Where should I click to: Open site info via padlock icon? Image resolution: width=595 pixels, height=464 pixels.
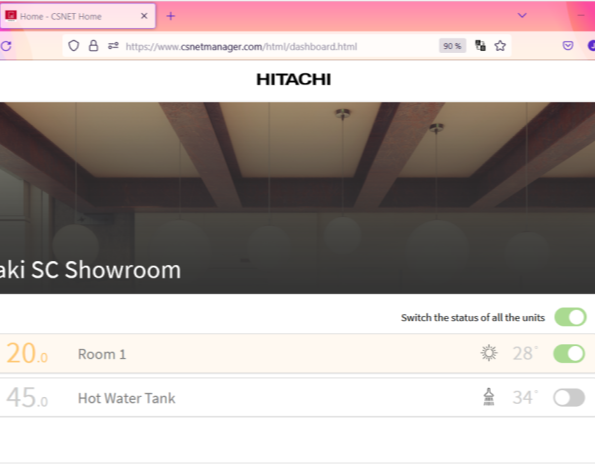pos(93,46)
